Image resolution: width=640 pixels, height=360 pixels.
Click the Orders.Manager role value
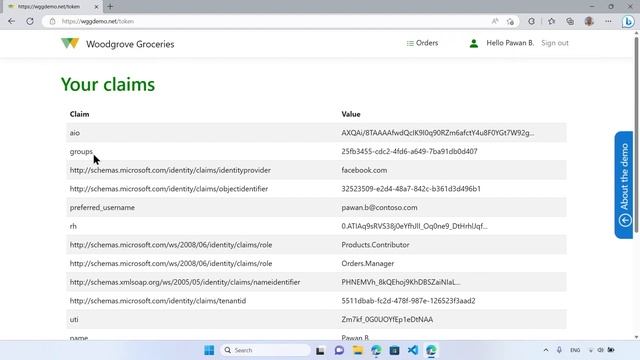coord(368,264)
